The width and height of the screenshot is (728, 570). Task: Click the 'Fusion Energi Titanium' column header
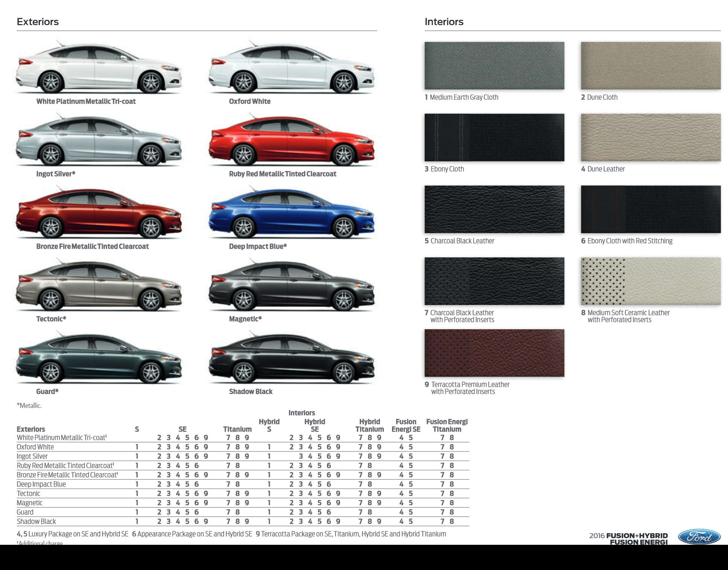[x=447, y=426]
